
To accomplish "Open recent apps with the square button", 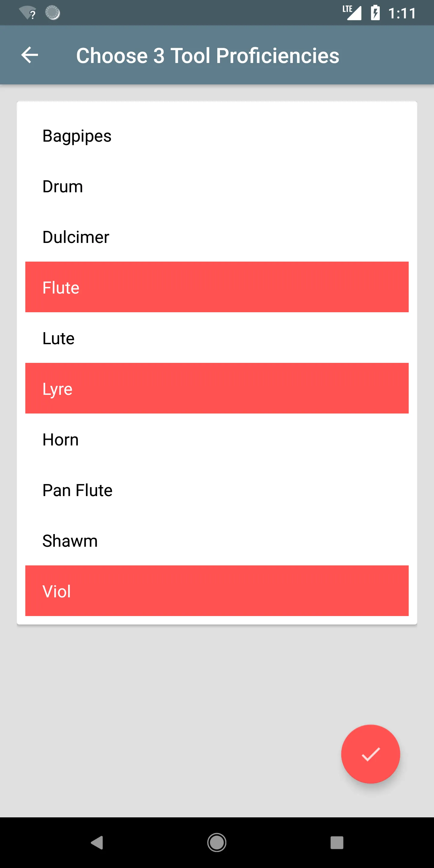I will click(337, 842).
